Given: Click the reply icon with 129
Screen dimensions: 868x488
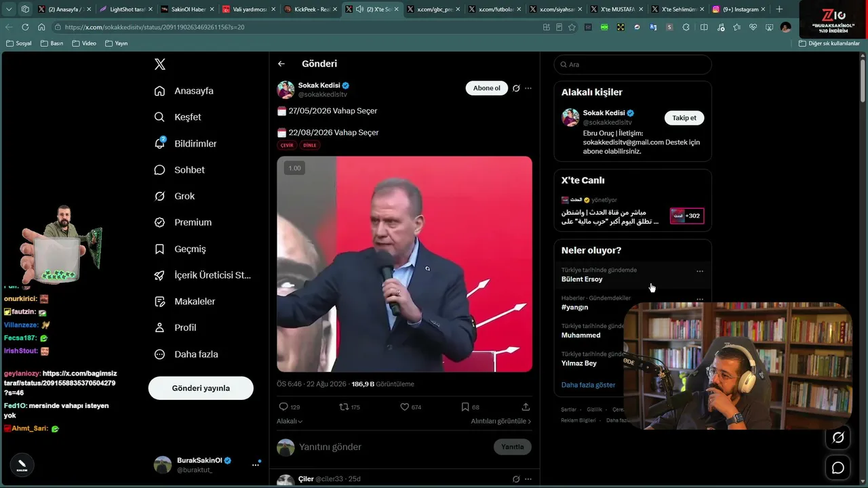Looking at the screenshot, I should (283, 407).
